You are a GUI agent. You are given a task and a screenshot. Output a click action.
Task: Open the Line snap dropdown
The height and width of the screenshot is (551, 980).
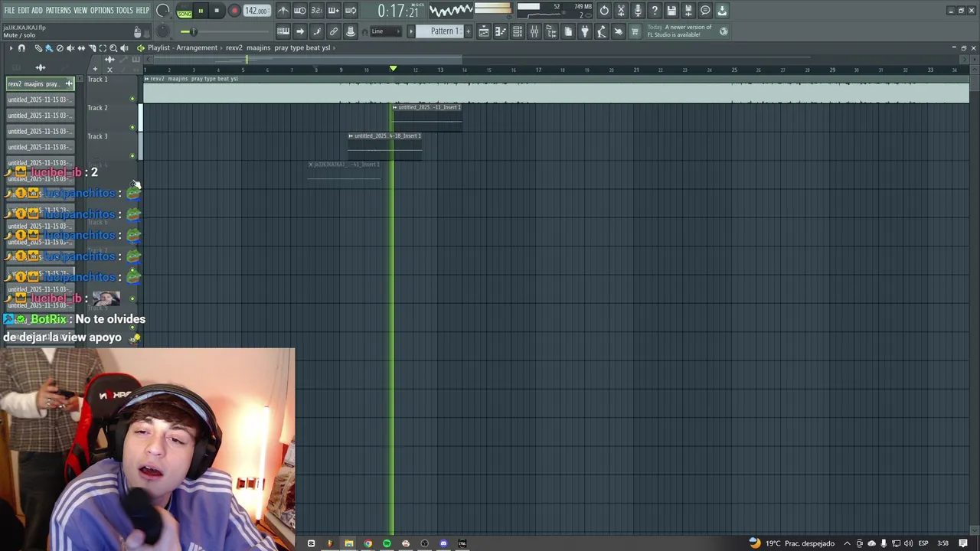(385, 31)
